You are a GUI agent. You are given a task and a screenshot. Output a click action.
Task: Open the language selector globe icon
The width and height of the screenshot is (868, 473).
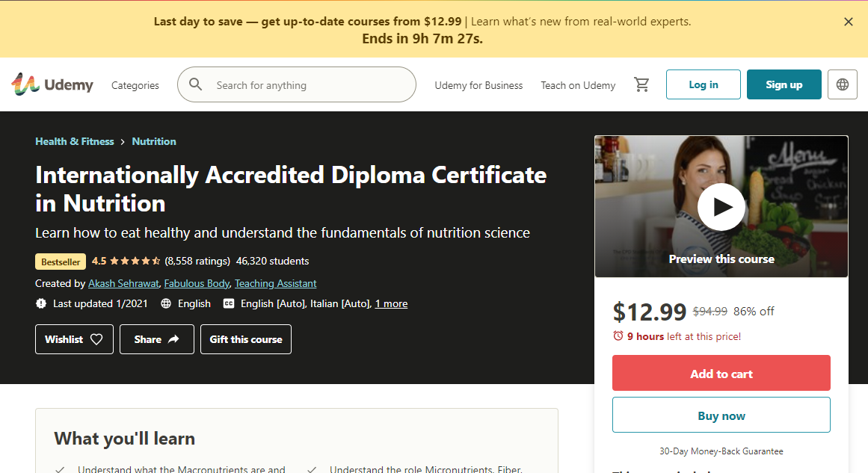click(842, 84)
